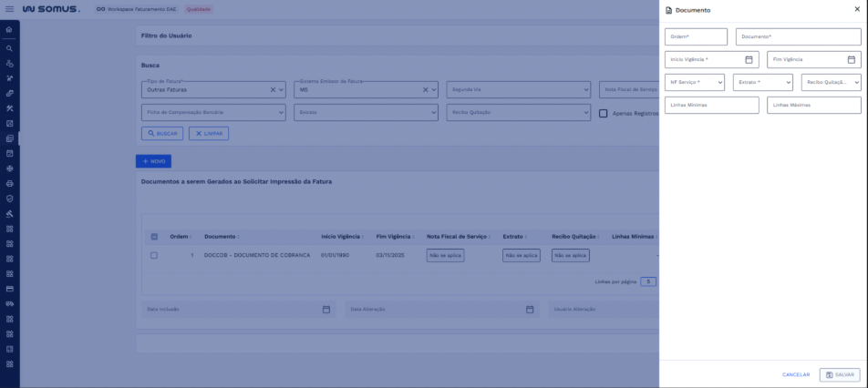
Task: Select all rows with header checkbox
Action: coord(154,237)
